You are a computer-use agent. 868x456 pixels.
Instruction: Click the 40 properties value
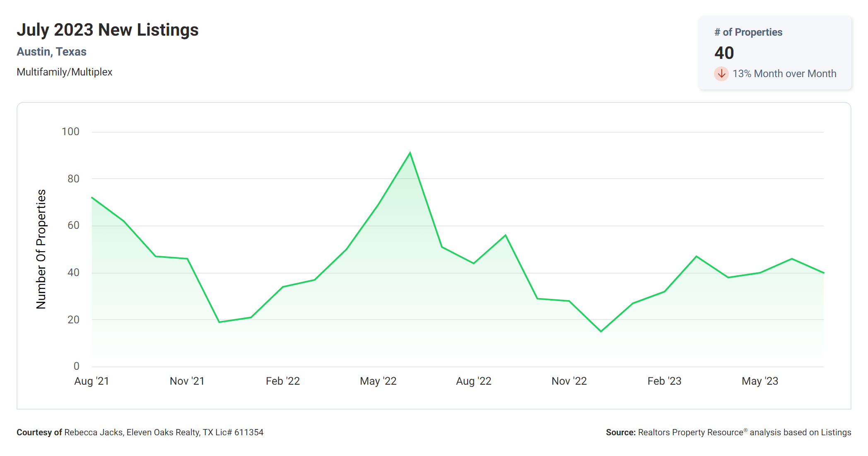pos(724,53)
